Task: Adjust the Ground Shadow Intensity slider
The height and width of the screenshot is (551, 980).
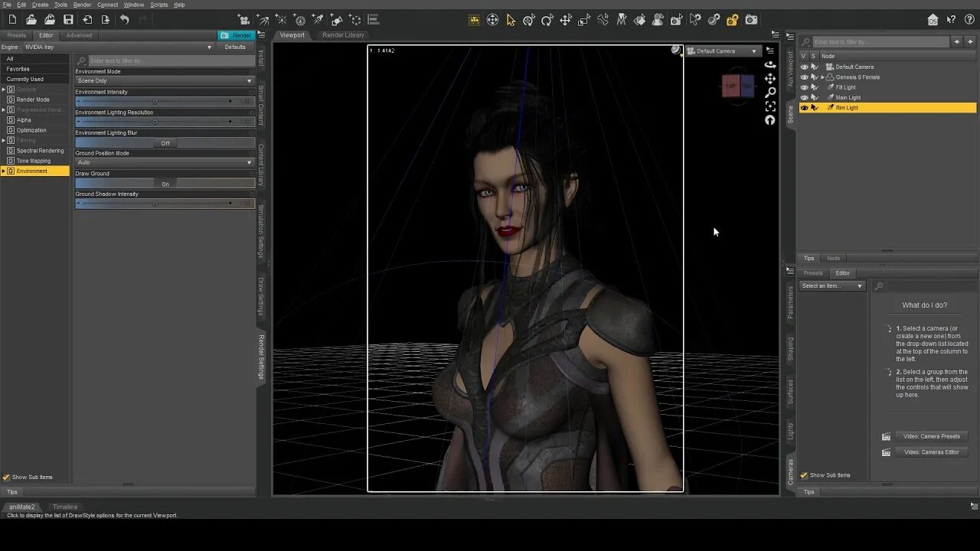Action: tap(165, 204)
